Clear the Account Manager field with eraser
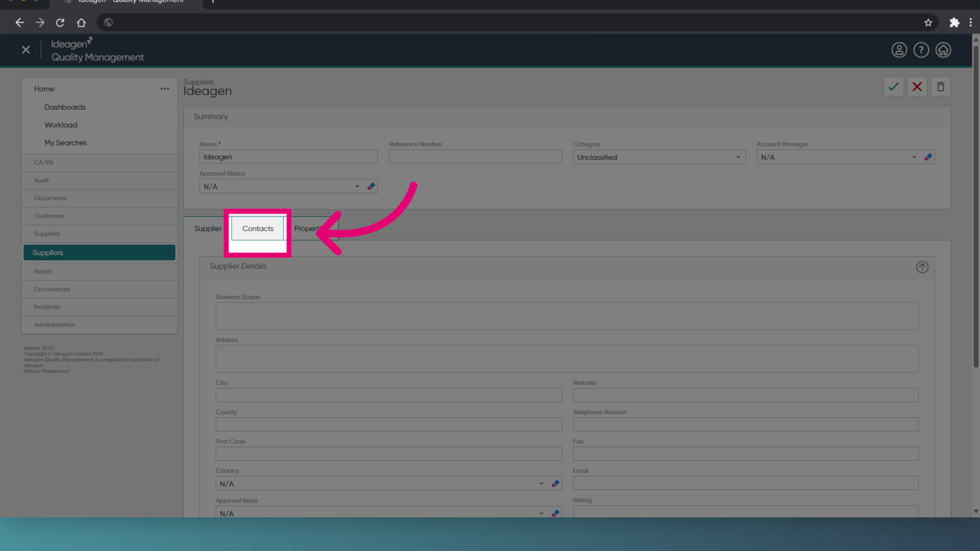The width and height of the screenshot is (980, 551). (928, 157)
